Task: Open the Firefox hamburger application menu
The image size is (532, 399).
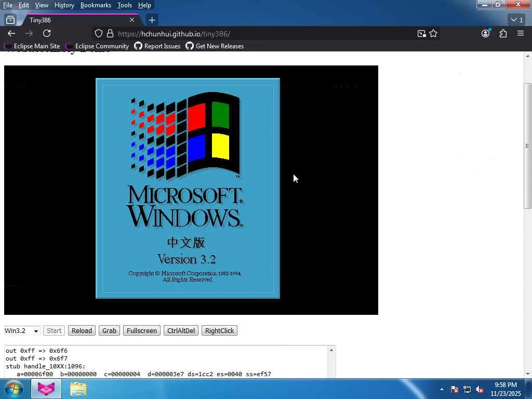Action: click(x=521, y=34)
